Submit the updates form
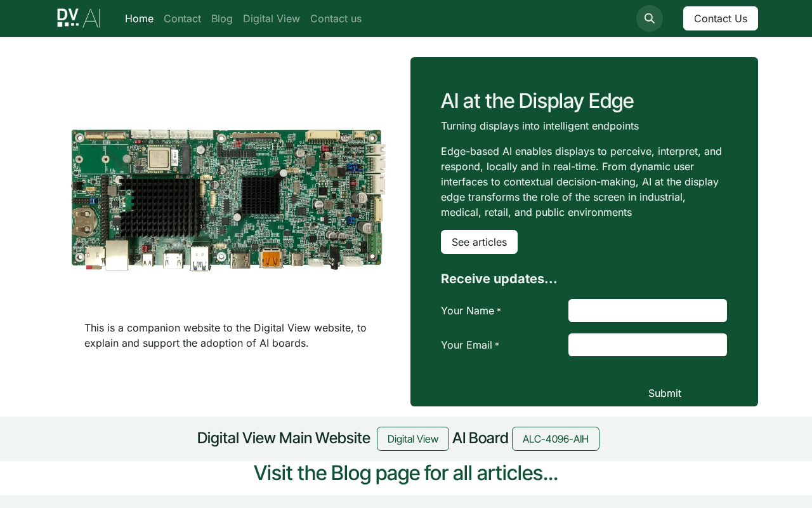The height and width of the screenshot is (508, 812). (665, 393)
